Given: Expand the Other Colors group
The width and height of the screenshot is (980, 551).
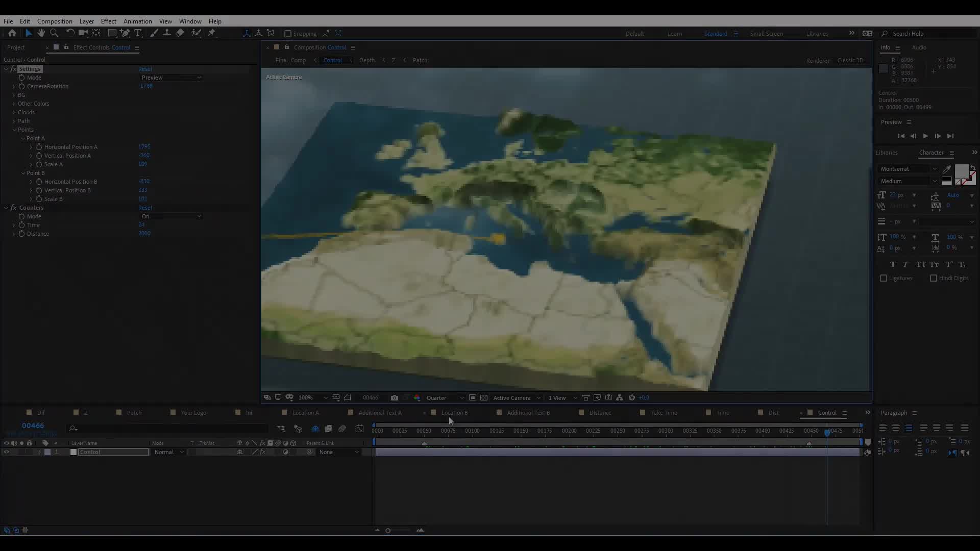Looking at the screenshot, I should click(x=14, y=104).
